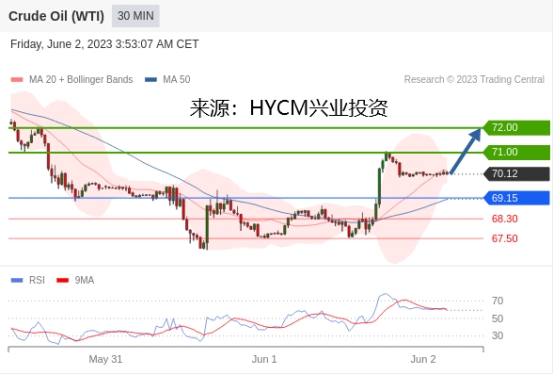
Task: Select the 72.00 resistance price tag
Action: click(x=516, y=128)
